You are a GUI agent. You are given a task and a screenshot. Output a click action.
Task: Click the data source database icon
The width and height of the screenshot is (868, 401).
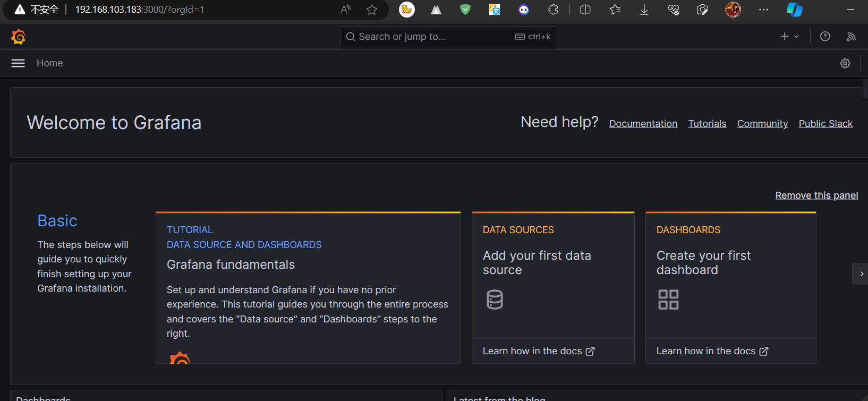coord(495,300)
